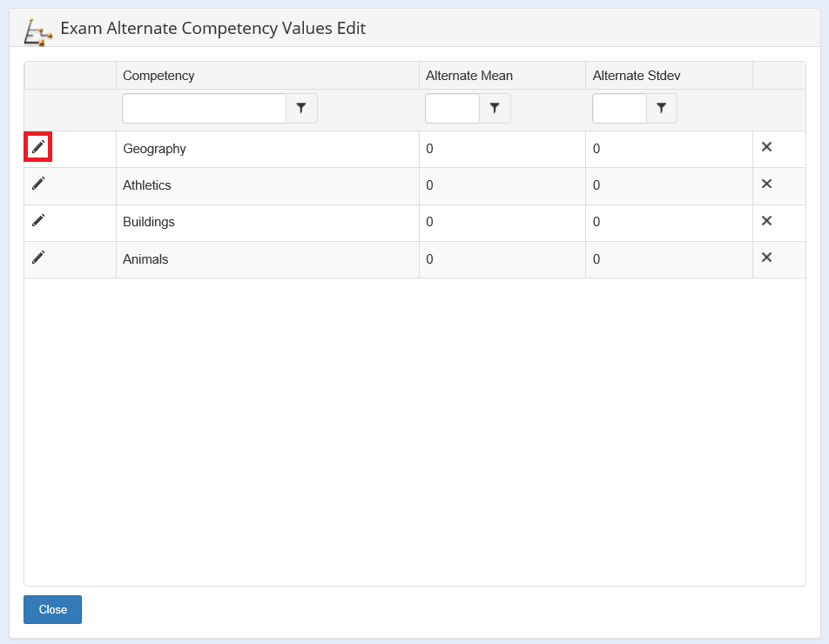Click the Alternate Mean filter input
The height and width of the screenshot is (644, 829).
[x=452, y=109]
